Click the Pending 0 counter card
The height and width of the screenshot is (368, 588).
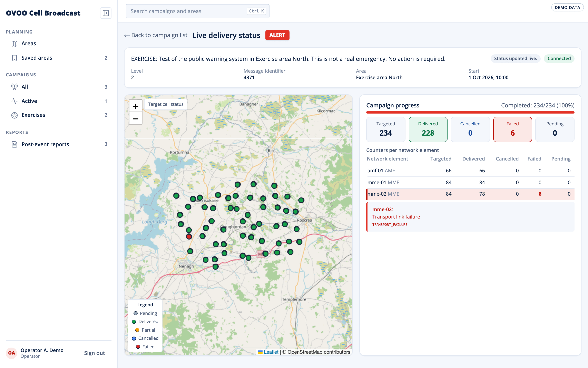coord(555,129)
